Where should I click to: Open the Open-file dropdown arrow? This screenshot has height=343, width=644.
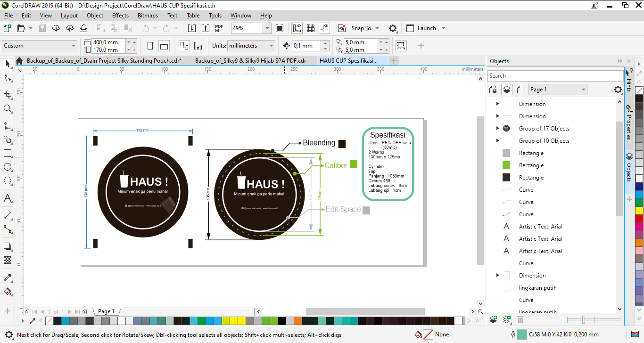click(x=31, y=28)
